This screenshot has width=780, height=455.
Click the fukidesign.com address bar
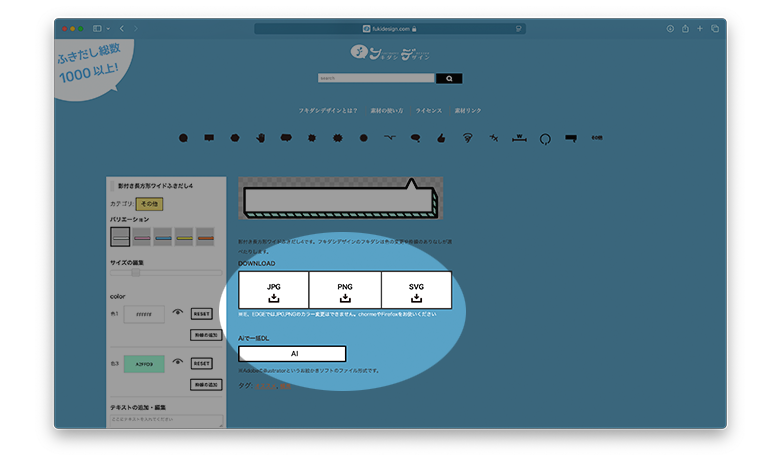(x=390, y=29)
